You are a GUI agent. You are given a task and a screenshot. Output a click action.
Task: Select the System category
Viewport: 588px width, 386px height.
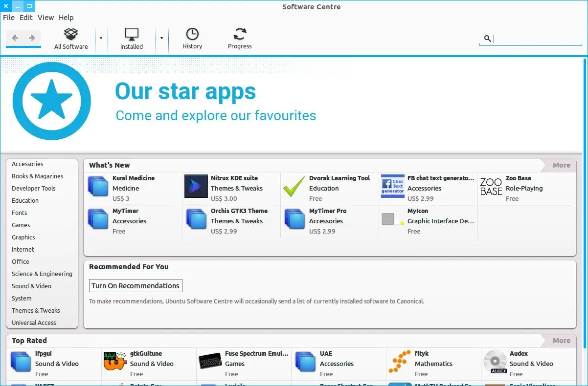pos(22,299)
